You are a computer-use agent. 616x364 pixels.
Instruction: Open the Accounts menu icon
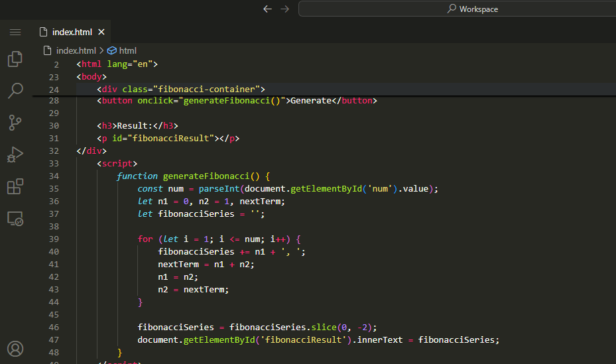(x=15, y=349)
